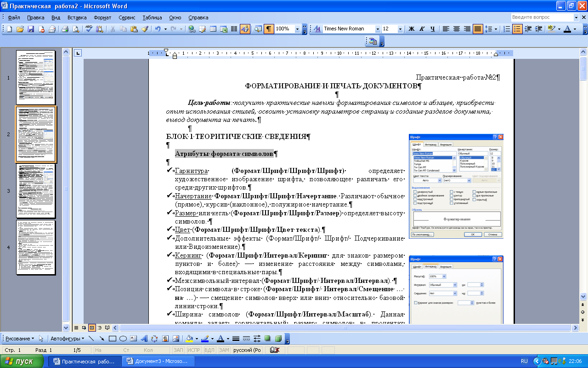Center the paragraph text

[x=456, y=29]
